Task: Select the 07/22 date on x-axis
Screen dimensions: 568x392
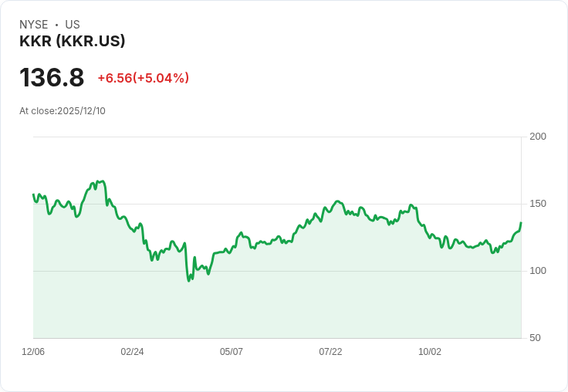Action: [x=330, y=352]
